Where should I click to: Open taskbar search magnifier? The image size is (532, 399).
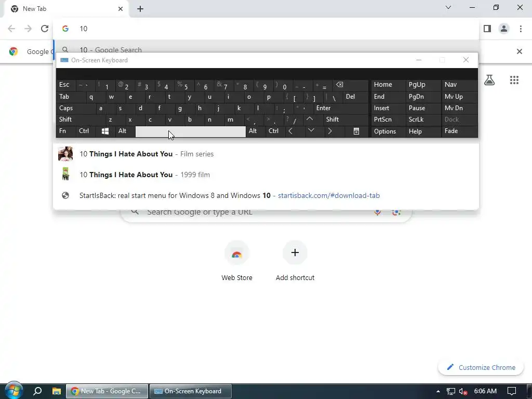point(37,391)
